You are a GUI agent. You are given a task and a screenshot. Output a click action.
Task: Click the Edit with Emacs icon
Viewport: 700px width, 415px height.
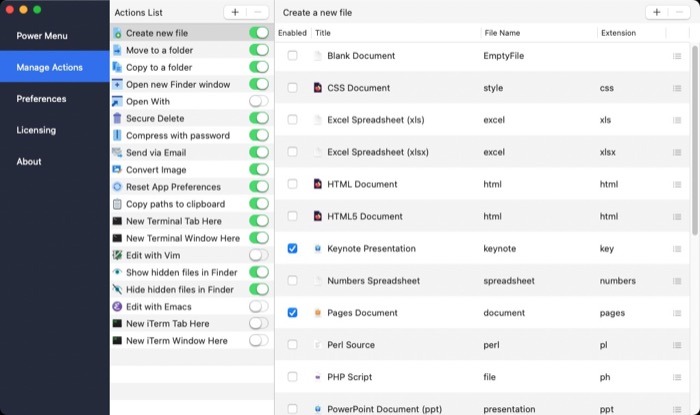[x=117, y=307]
